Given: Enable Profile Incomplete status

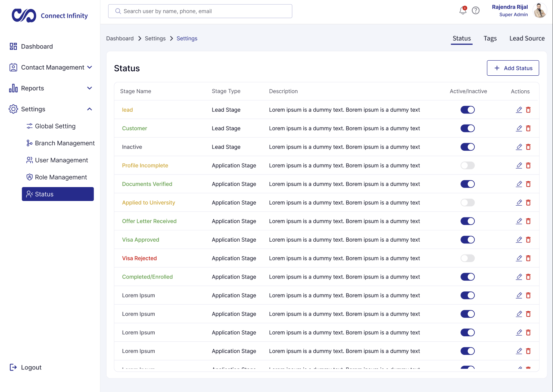Looking at the screenshot, I should tap(468, 165).
